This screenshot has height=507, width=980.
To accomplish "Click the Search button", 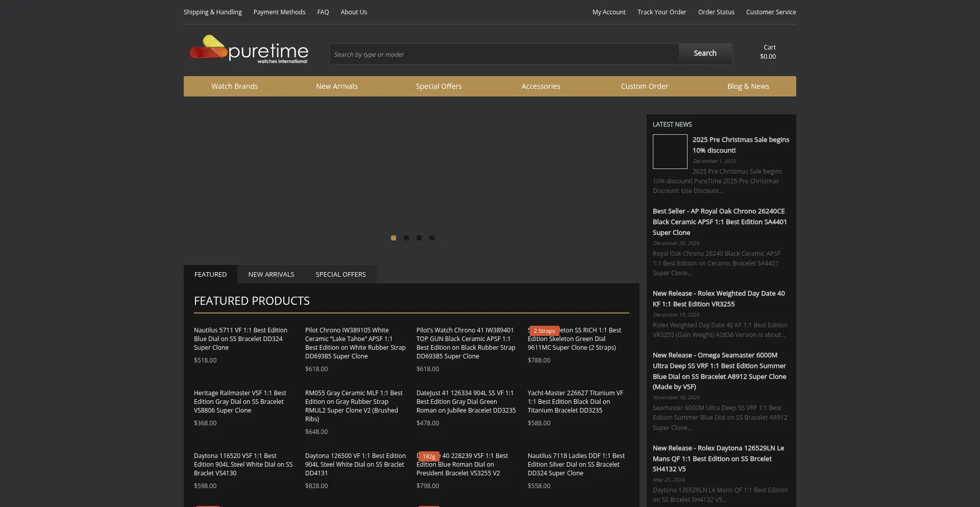I will tap(705, 53).
